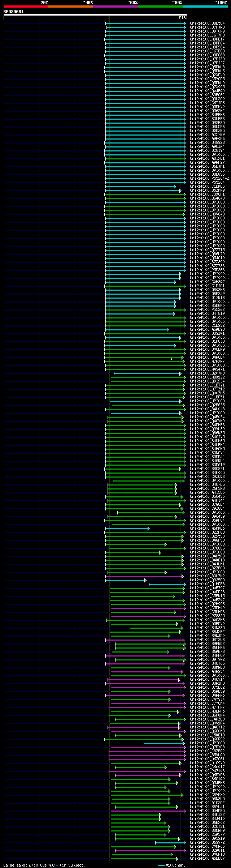Click the short cyan bar for UniRef100_A6MKE5
The height and width of the screenshot is (868, 231).
[127, 529]
